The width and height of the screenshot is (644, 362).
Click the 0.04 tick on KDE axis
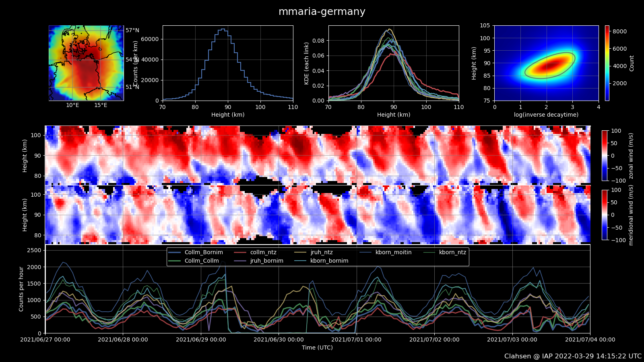click(x=318, y=71)
